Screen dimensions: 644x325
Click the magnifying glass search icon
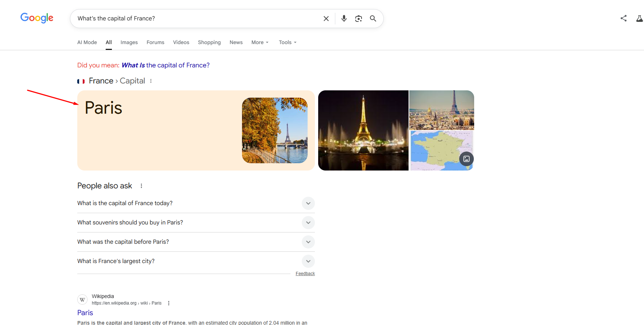(373, 19)
